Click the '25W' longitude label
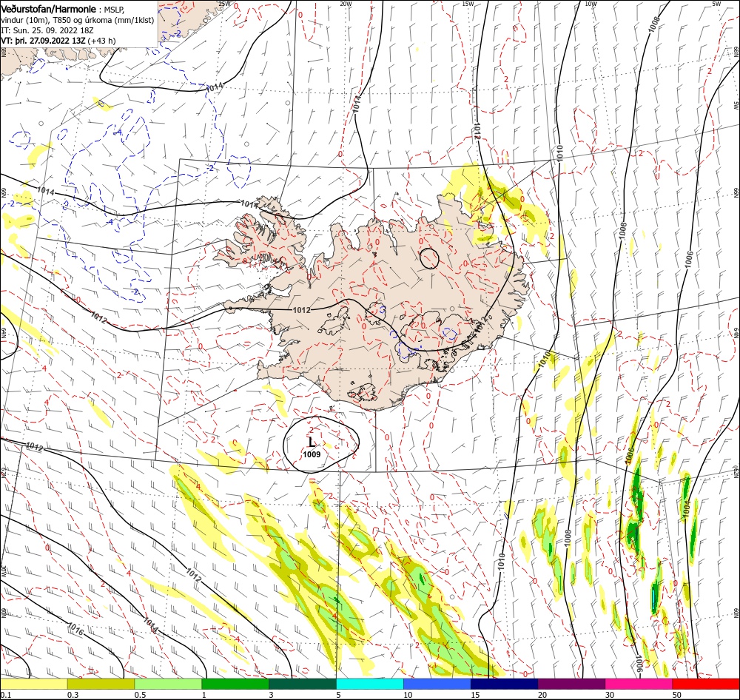The width and height of the screenshot is (740, 700). [225, 4]
